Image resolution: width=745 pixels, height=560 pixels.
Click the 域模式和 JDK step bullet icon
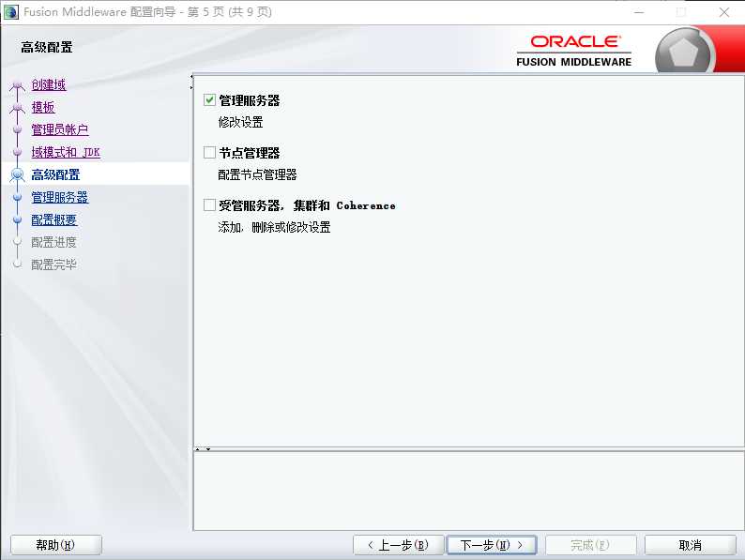coord(18,152)
